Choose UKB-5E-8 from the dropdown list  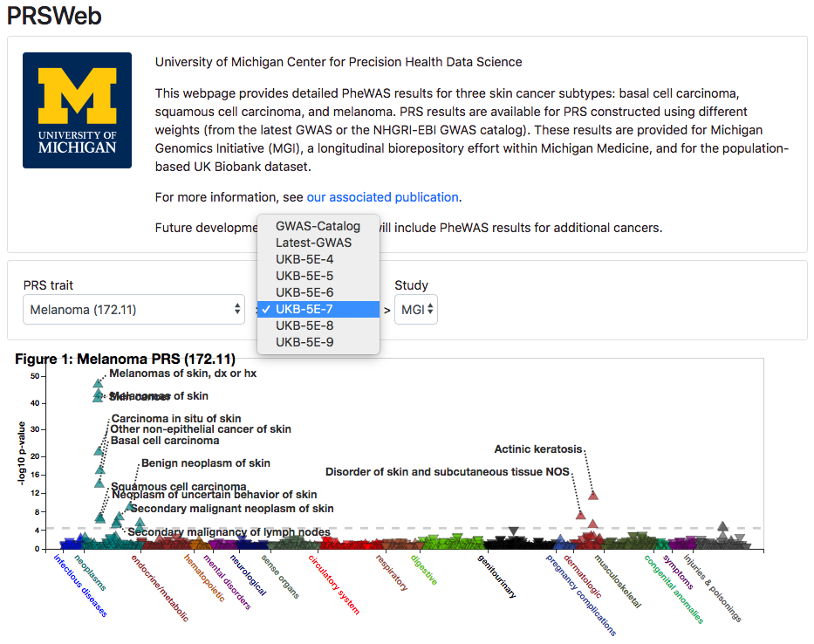click(304, 325)
